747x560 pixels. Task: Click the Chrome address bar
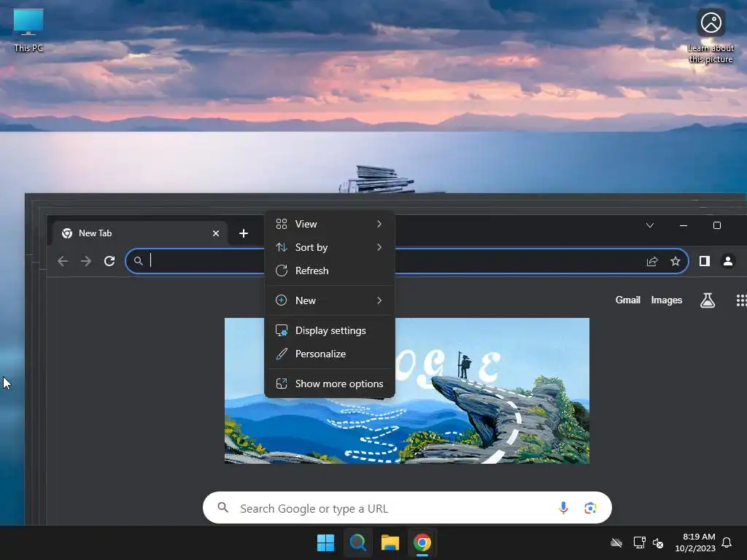point(406,261)
